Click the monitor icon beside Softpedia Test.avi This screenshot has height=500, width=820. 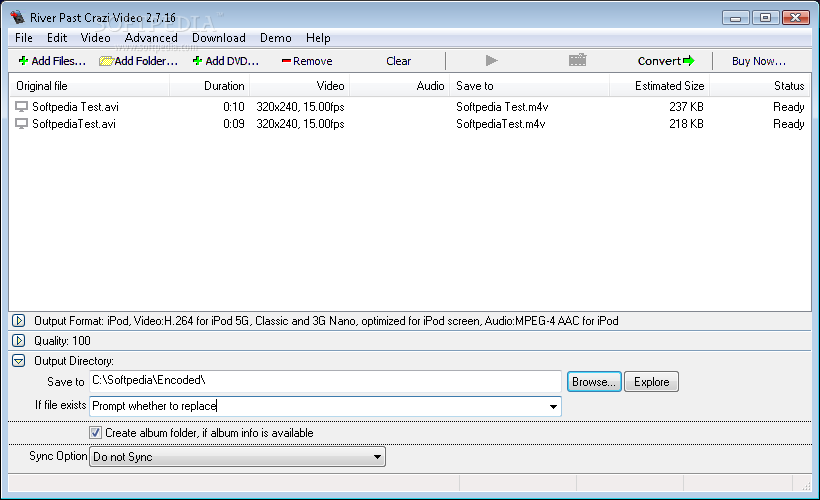click(x=21, y=107)
